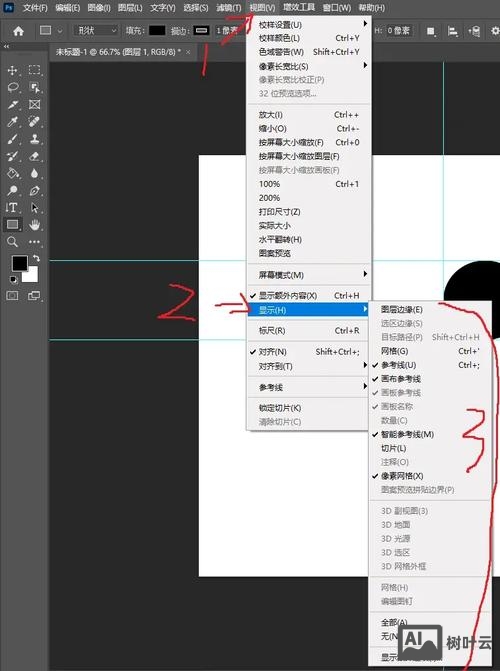Open the 显示(H) submenu
The height and width of the screenshot is (671, 500).
[309, 310]
